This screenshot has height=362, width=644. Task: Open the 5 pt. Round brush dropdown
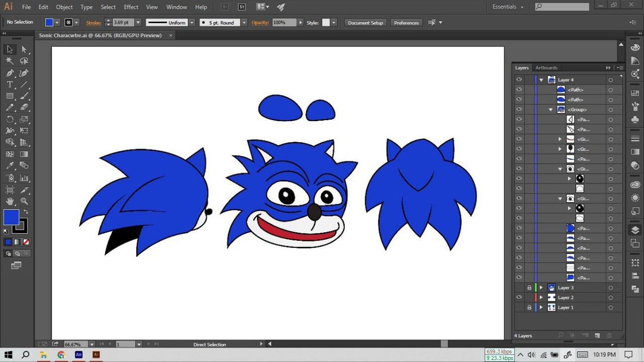click(244, 23)
